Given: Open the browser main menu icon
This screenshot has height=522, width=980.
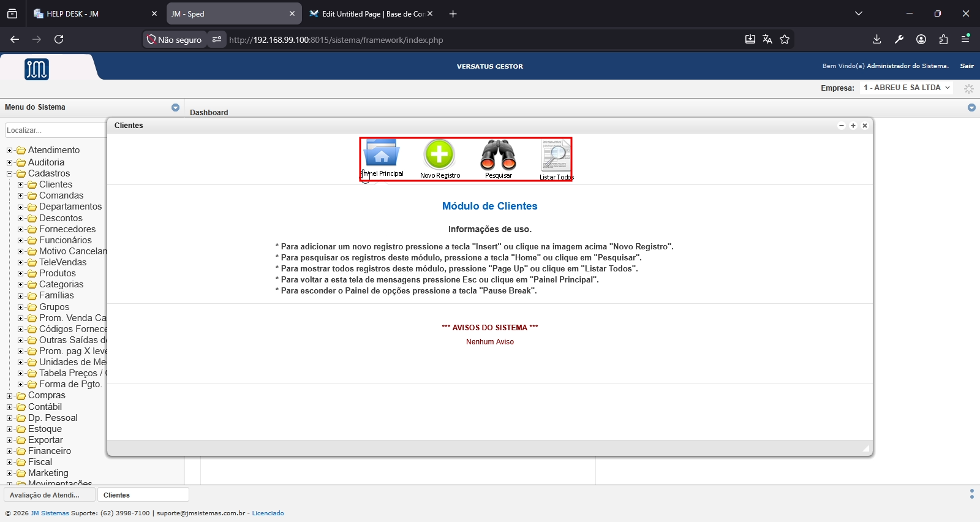Looking at the screenshot, I should (x=965, y=39).
